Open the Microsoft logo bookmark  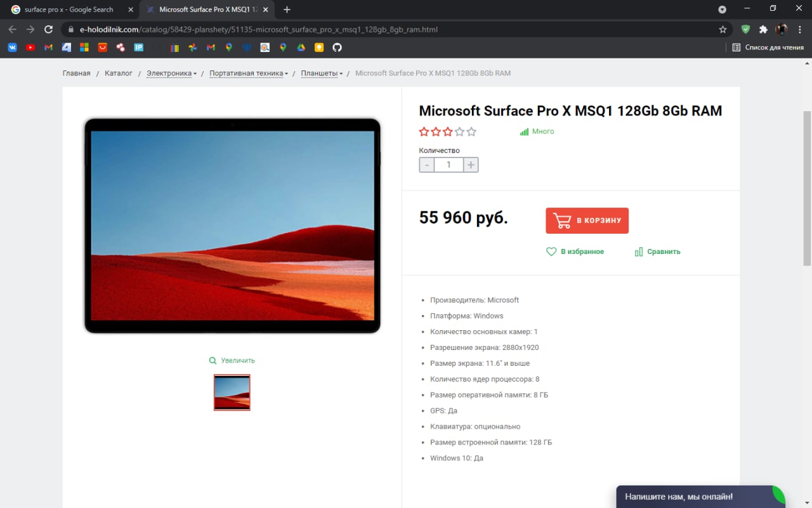[84, 48]
